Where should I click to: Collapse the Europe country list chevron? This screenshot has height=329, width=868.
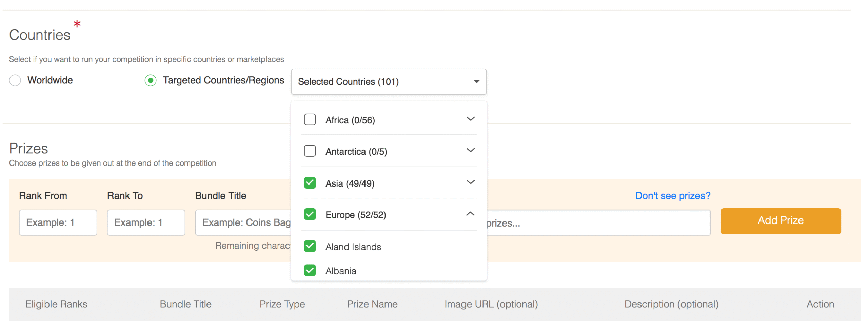pos(470,214)
